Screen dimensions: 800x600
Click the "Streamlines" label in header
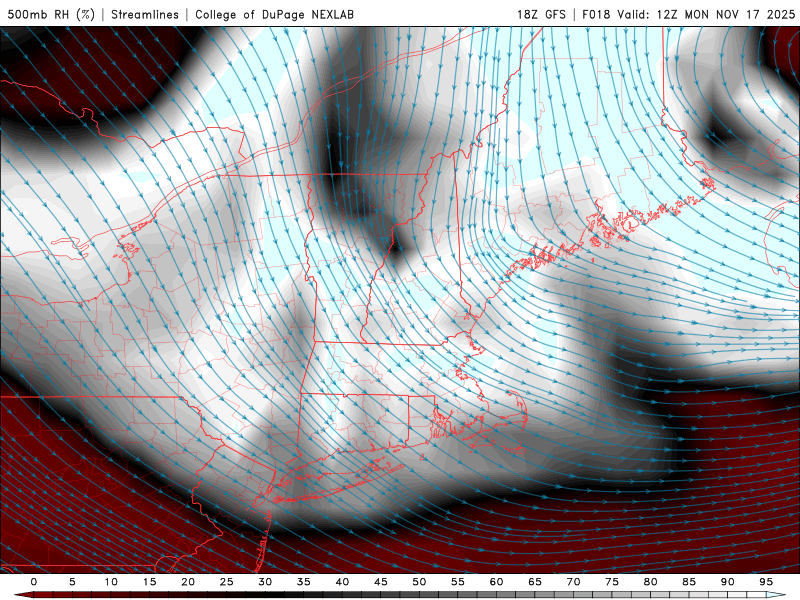coord(145,14)
